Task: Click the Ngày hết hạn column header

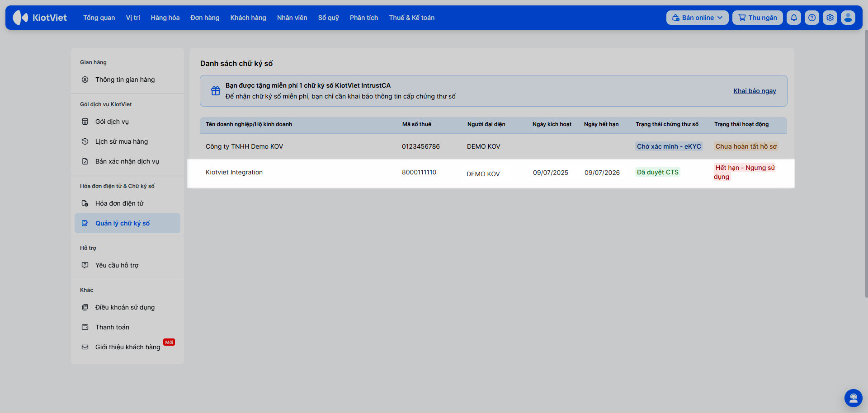Action: pos(601,124)
